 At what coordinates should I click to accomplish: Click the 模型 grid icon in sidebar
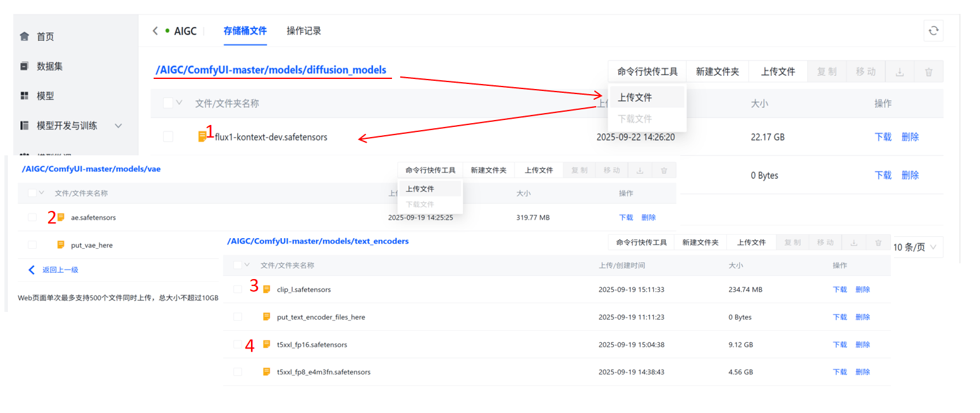(x=25, y=95)
